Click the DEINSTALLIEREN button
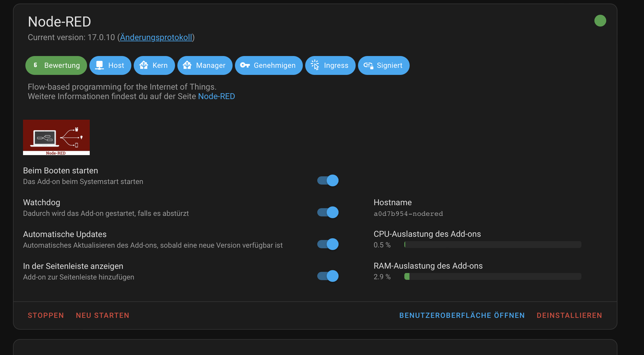 click(x=569, y=315)
